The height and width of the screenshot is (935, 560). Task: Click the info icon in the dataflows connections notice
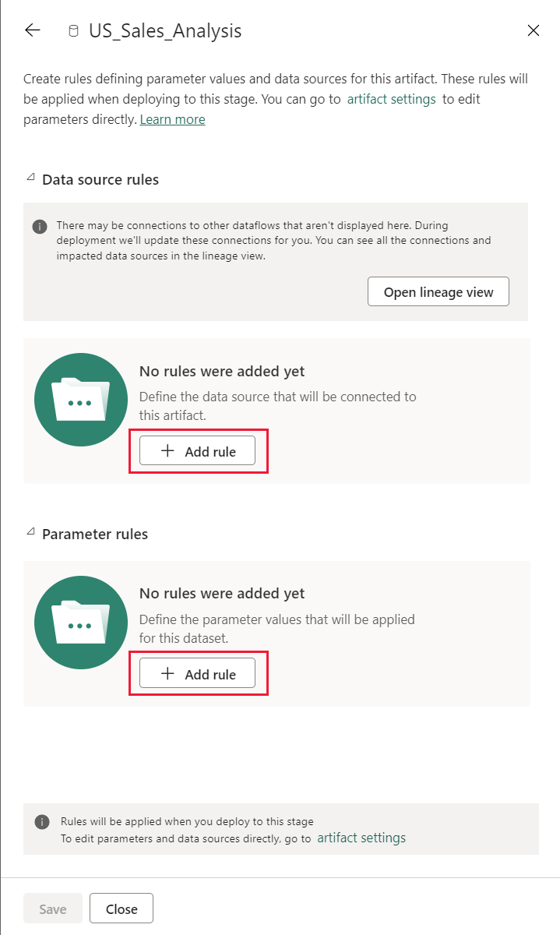(x=41, y=226)
